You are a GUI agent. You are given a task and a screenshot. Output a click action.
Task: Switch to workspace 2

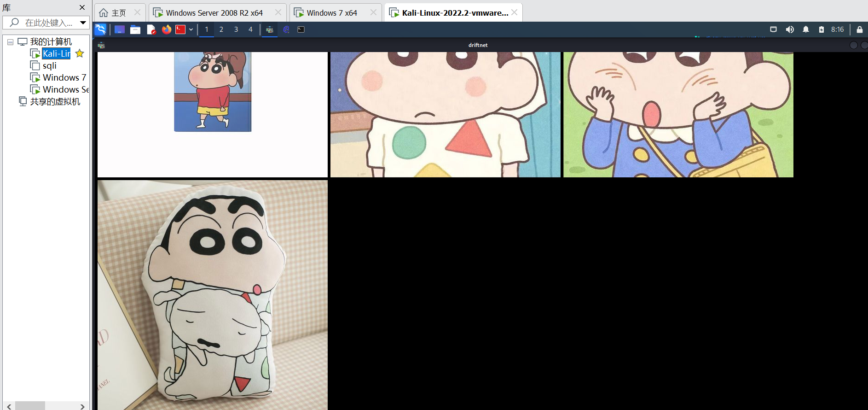(221, 29)
